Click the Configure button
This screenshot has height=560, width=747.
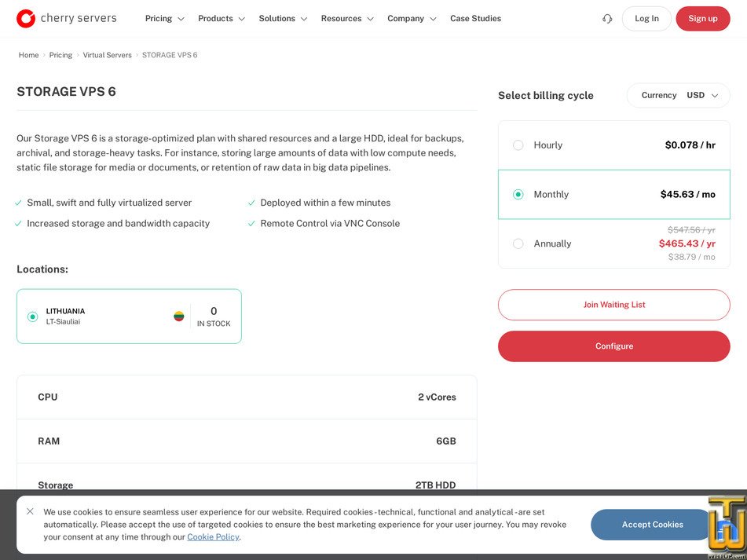pyautogui.click(x=614, y=346)
